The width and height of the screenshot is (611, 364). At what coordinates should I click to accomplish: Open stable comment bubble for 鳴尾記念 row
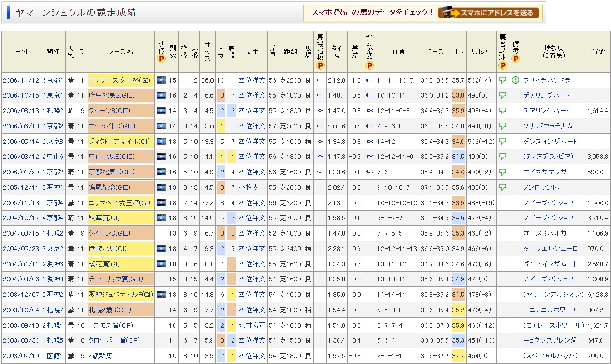(502, 187)
